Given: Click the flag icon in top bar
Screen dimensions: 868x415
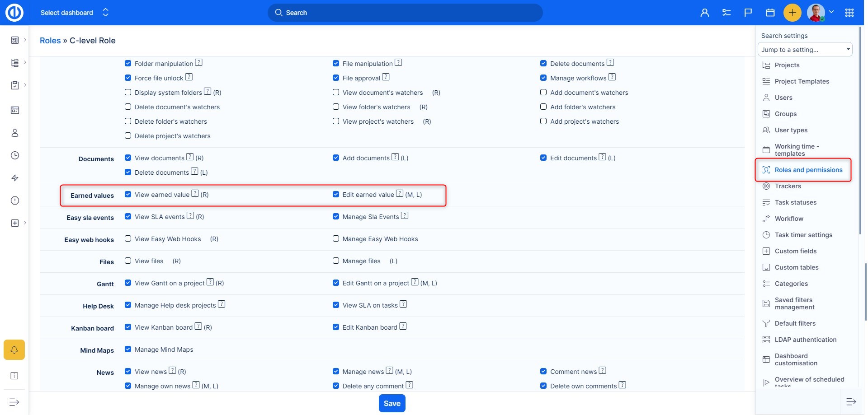Looking at the screenshot, I should [x=748, y=13].
